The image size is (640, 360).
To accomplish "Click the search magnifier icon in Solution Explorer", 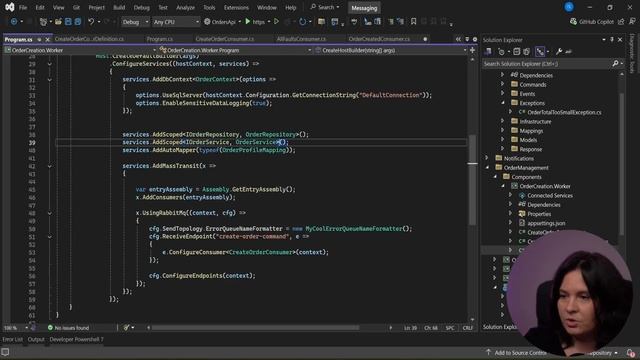I will pos(616,64).
